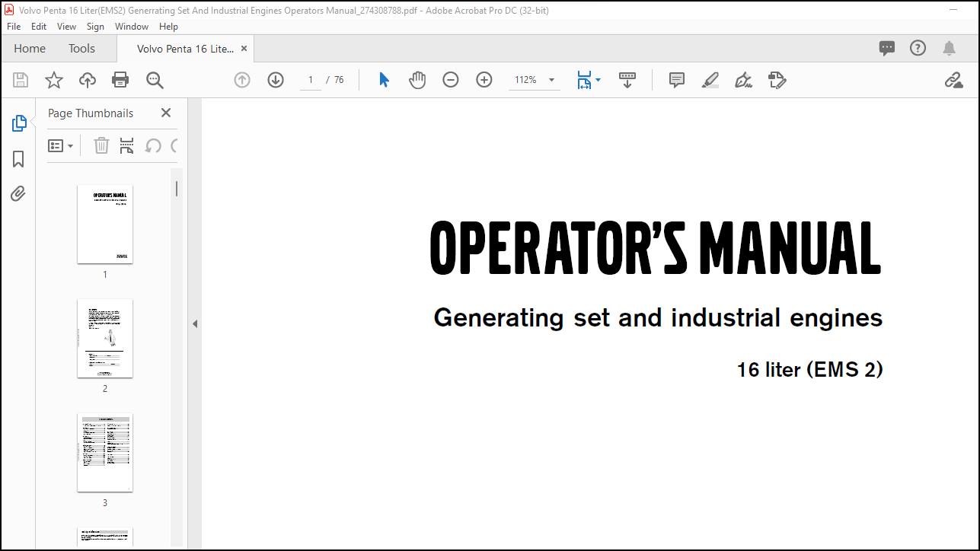Upload the file with the cloud arrow icon
This screenshot has width=980, height=551.
(88, 80)
